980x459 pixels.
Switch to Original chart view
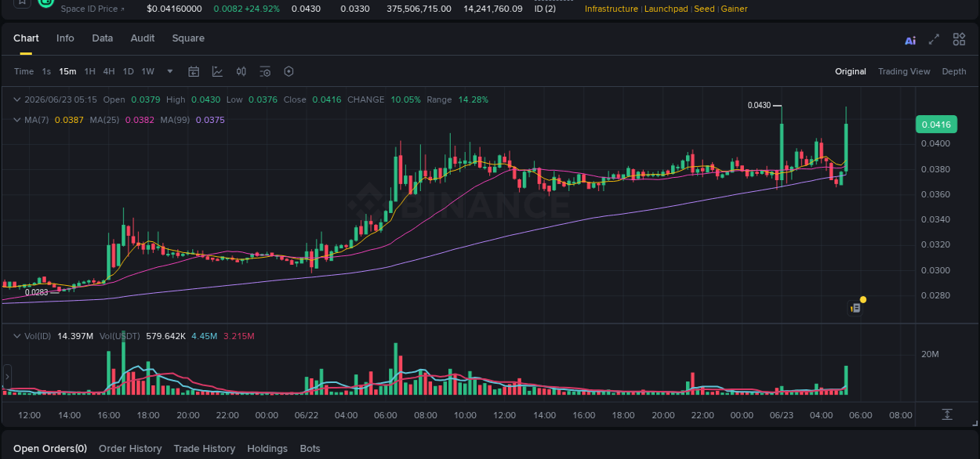(x=851, y=71)
